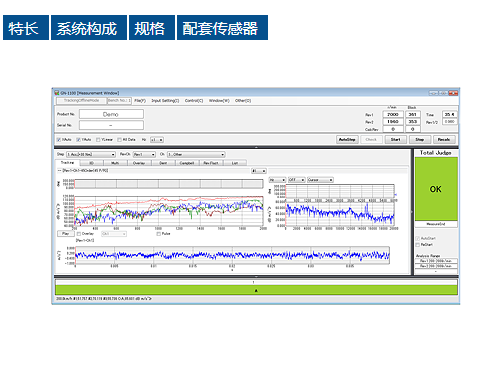Open the Input Setting menu
Image resolution: width=491 pixels, height=386 pixels.
165,101
